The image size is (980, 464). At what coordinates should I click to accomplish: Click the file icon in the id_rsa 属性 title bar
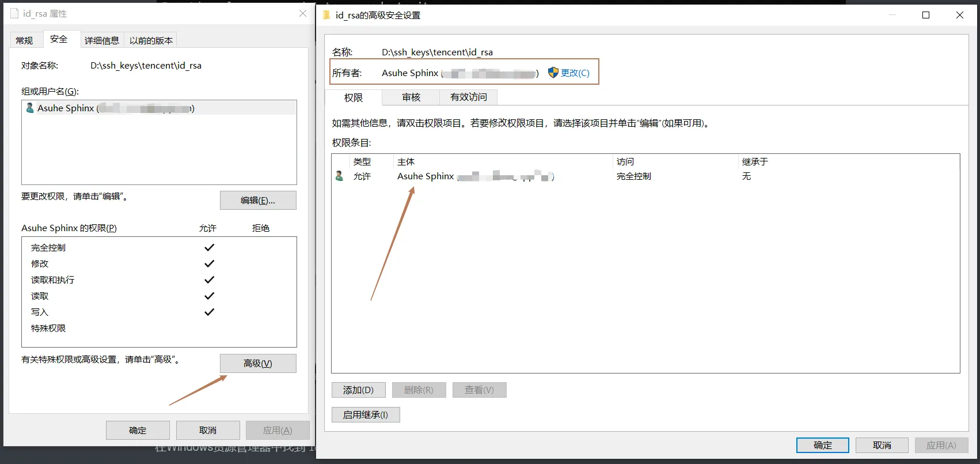coord(14,13)
